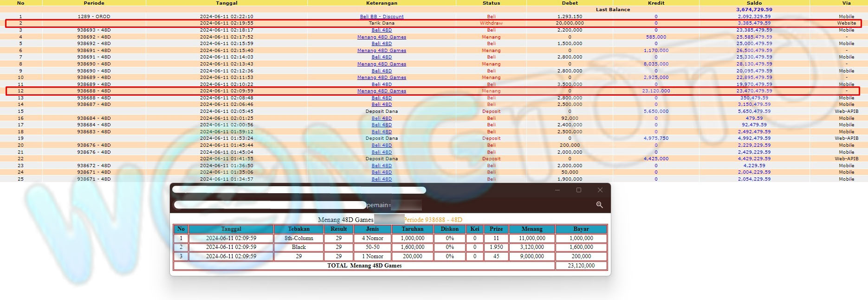Click the Last Balance amount 3,674,729.59
The width and height of the screenshot is (868, 300).
click(754, 9)
